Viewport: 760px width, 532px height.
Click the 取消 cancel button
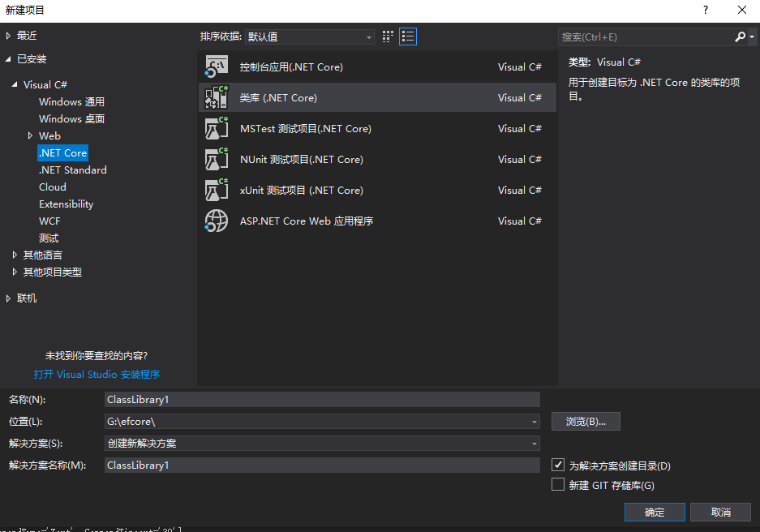[x=721, y=513]
